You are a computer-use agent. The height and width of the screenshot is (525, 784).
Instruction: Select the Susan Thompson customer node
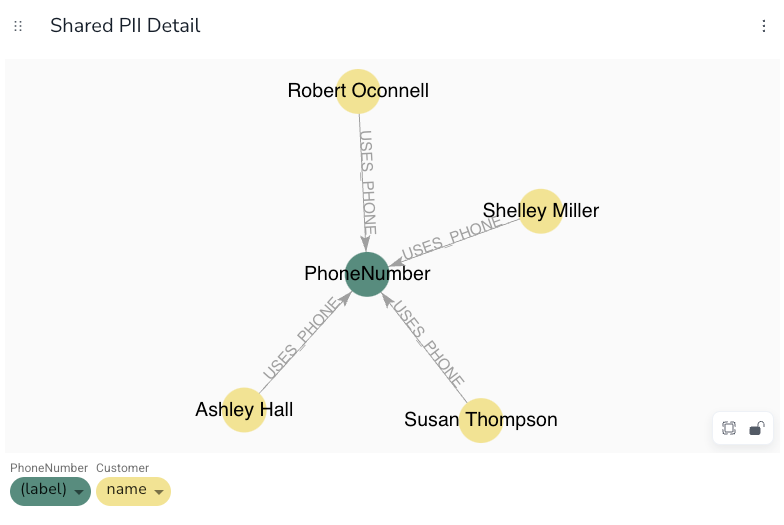coord(480,420)
